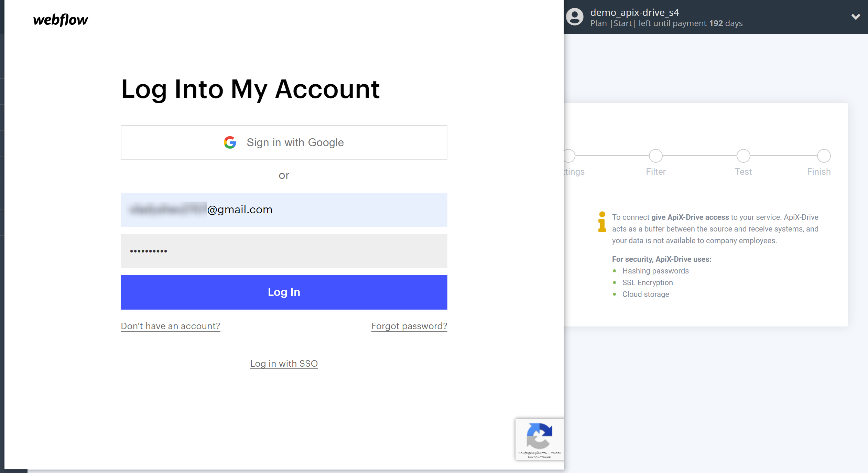Click the Cloud storage list item
The image size is (868, 473).
[646, 294]
